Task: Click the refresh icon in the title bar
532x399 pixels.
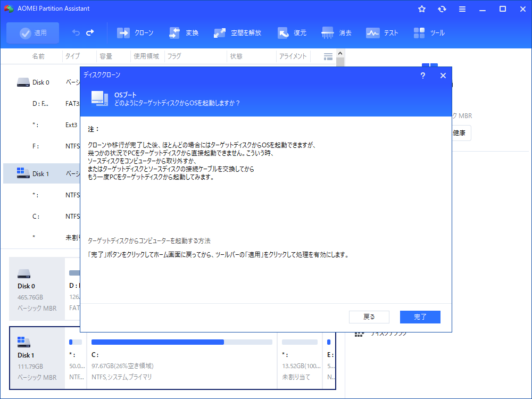Action: tap(442, 9)
